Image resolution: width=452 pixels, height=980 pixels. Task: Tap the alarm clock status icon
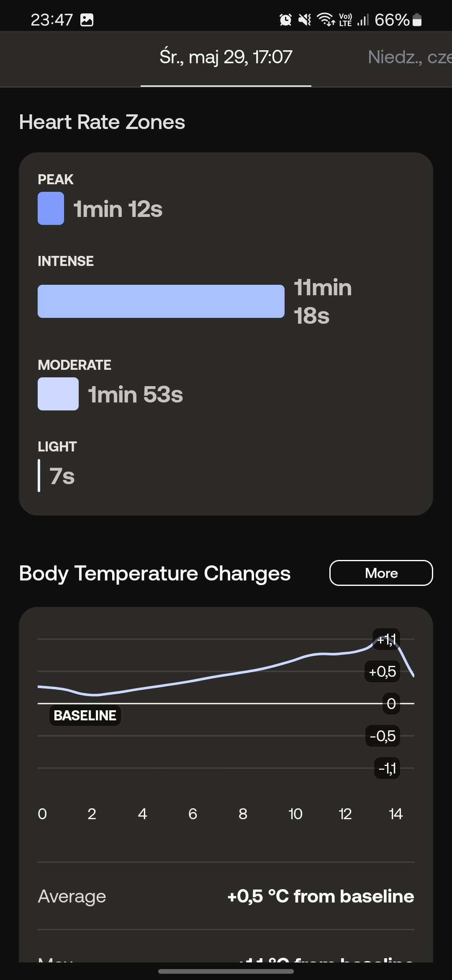pyautogui.click(x=285, y=20)
